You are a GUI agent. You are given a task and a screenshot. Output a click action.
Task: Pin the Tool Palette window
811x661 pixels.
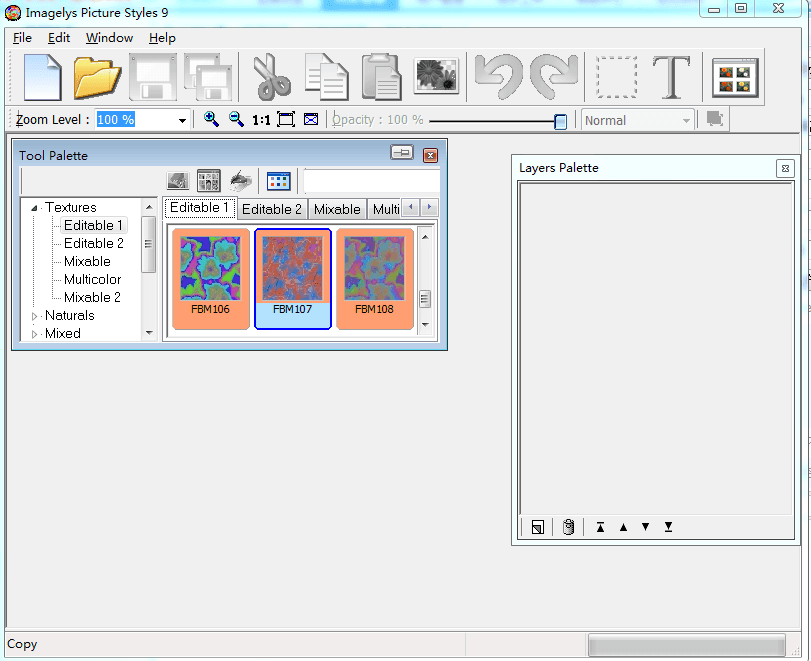point(401,154)
